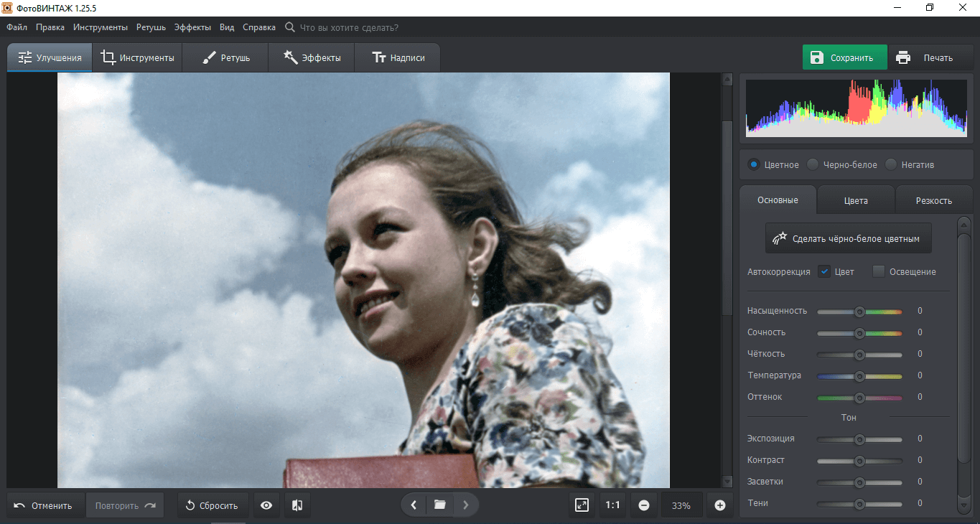
Task: Click the 33% zoom value field
Action: (681, 505)
